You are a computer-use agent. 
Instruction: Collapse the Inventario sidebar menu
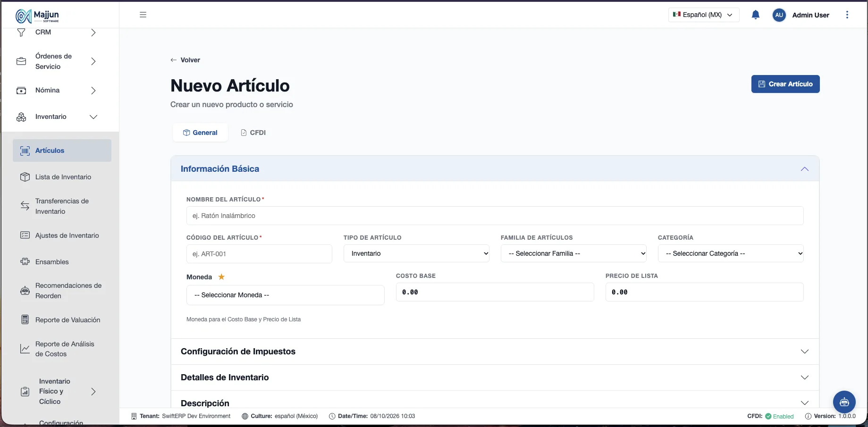(93, 117)
